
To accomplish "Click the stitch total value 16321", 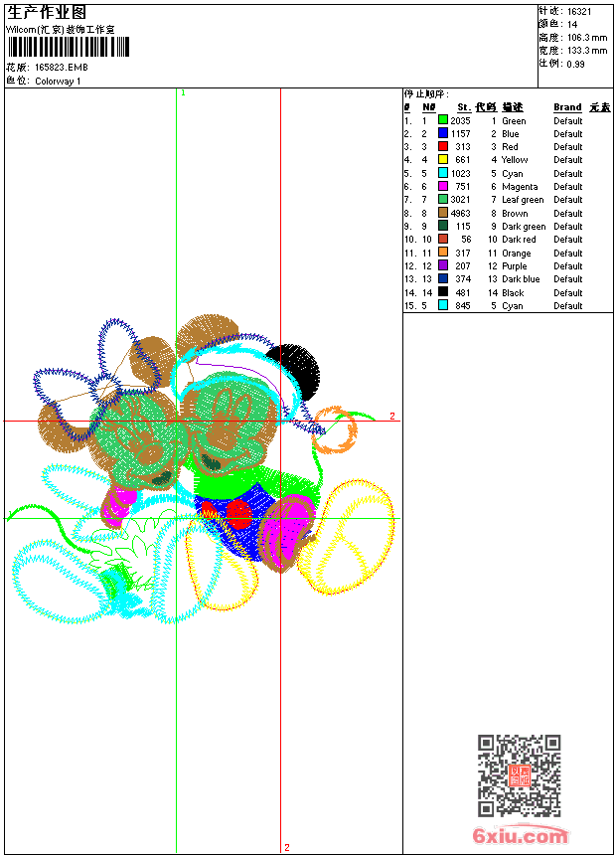I will (x=579, y=12).
